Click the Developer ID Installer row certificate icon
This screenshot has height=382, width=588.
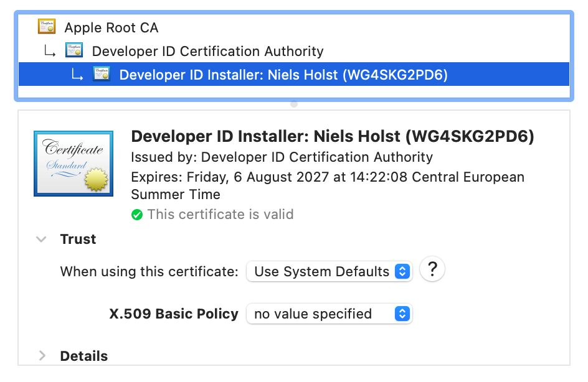[102, 74]
